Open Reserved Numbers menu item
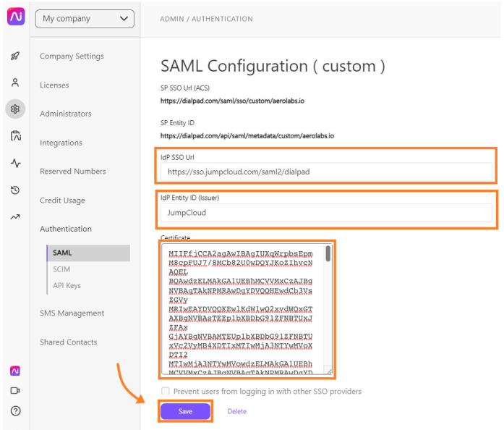Screen dimensions: 504x430 point(72,172)
